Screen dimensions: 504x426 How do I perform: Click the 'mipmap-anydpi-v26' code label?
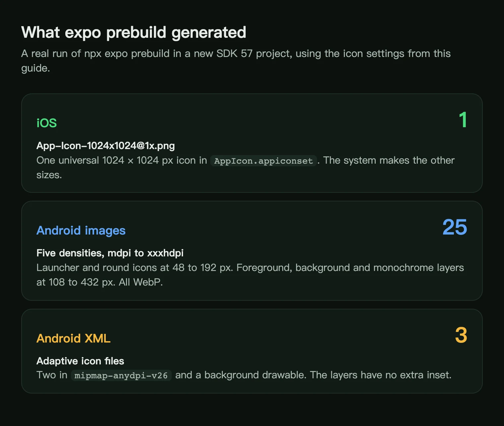(x=121, y=375)
